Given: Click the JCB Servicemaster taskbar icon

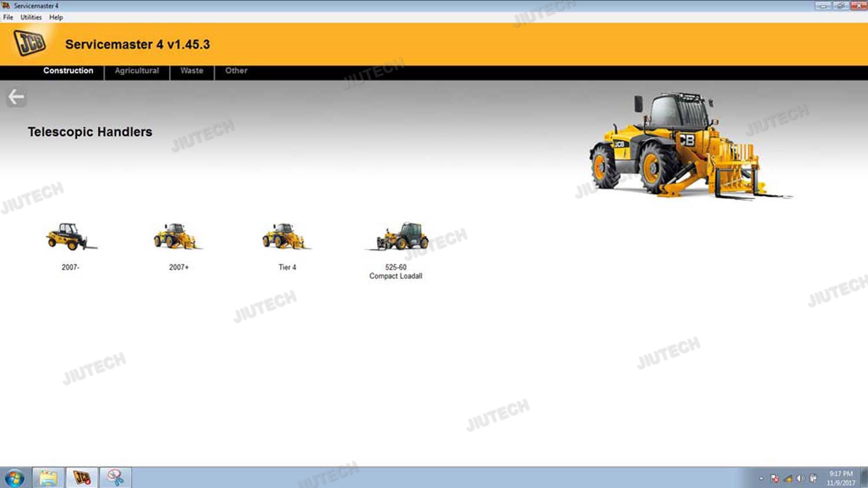Looking at the screenshot, I should tap(82, 478).
